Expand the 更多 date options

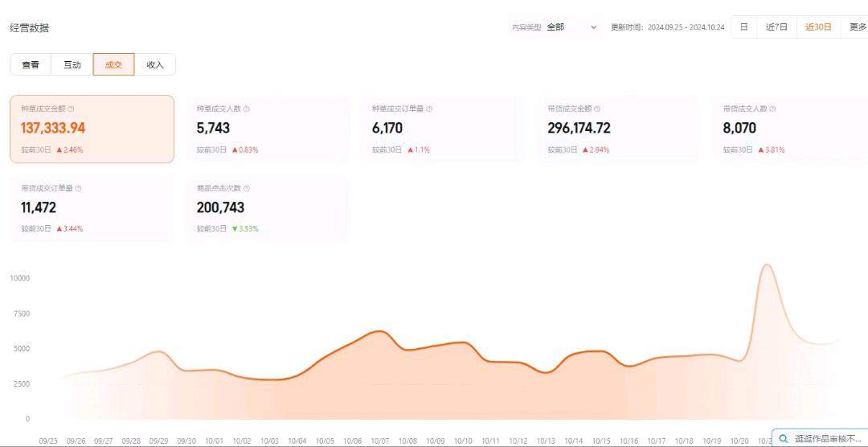click(x=857, y=27)
